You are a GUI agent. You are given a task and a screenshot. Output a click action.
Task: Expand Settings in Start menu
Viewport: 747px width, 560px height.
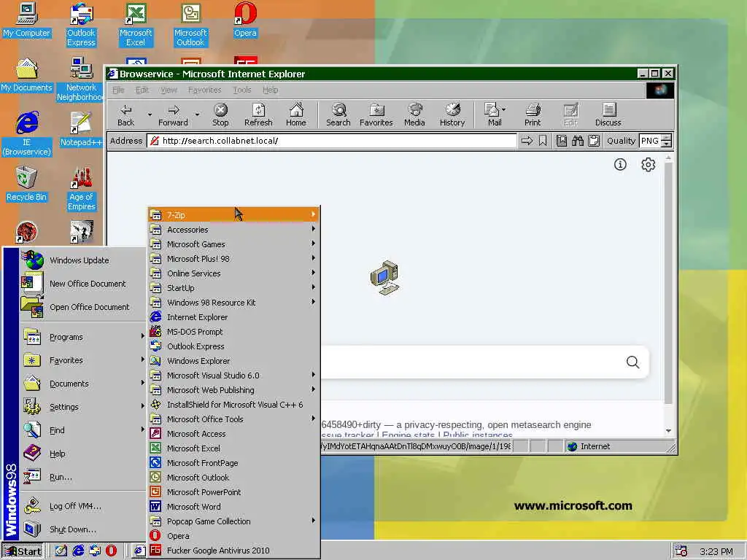pyautogui.click(x=83, y=407)
